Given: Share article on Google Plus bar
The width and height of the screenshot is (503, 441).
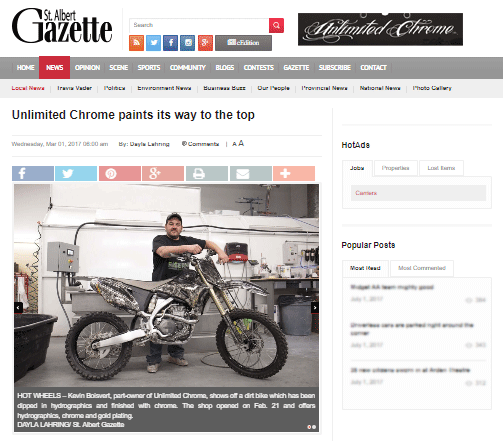Looking at the screenshot, I should click(163, 173).
